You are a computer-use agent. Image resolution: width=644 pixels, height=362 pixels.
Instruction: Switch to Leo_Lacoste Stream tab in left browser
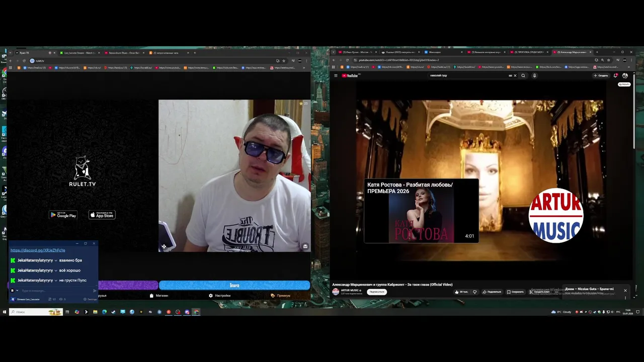[x=79, y=53]
